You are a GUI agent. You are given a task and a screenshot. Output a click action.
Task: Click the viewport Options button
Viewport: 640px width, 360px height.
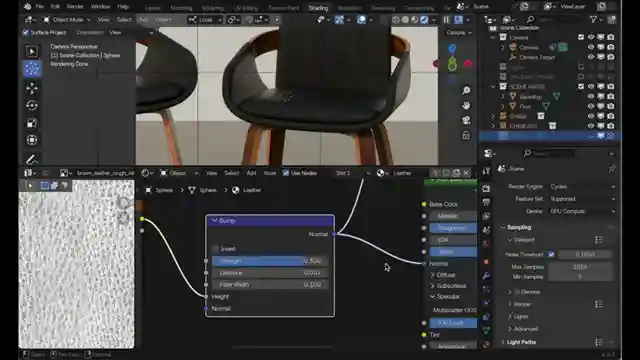tap(459, 33)
